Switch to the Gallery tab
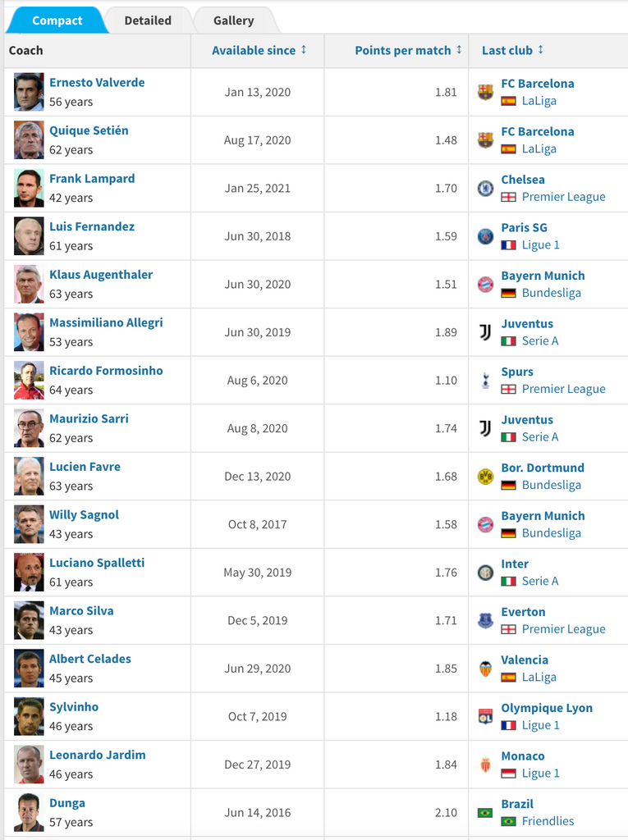This screenshot has height=840, width=628. point(234,21)
